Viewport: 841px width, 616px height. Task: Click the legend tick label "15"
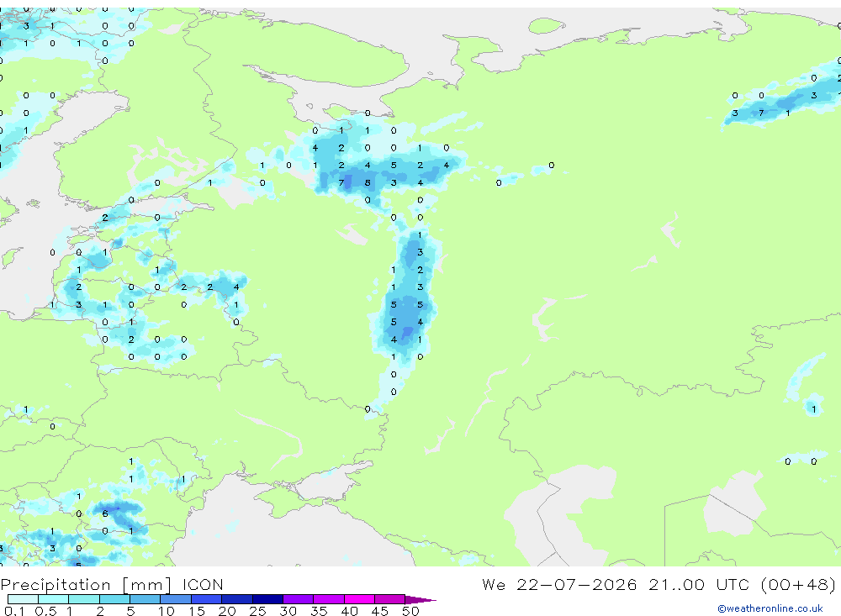pyautogui.click(x=197, y=611)
